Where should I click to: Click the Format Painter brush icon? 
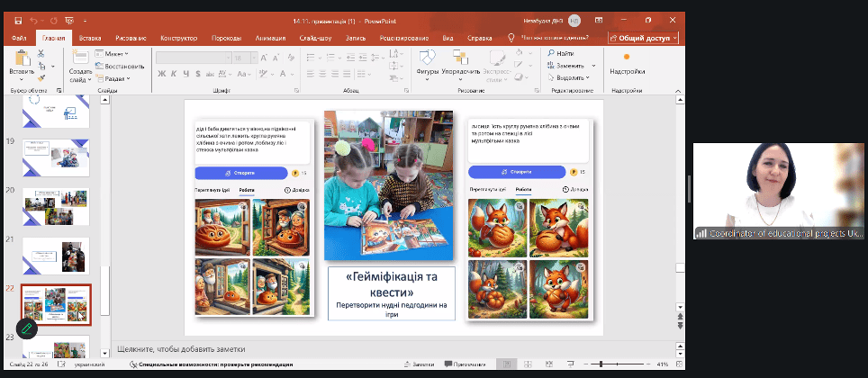click(41, 78)
